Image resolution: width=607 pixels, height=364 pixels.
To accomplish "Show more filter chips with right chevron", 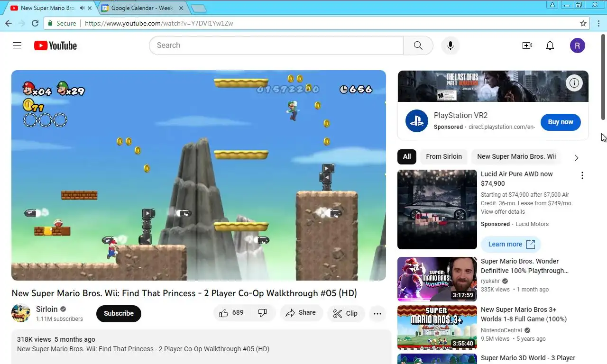I will point(577,157).
